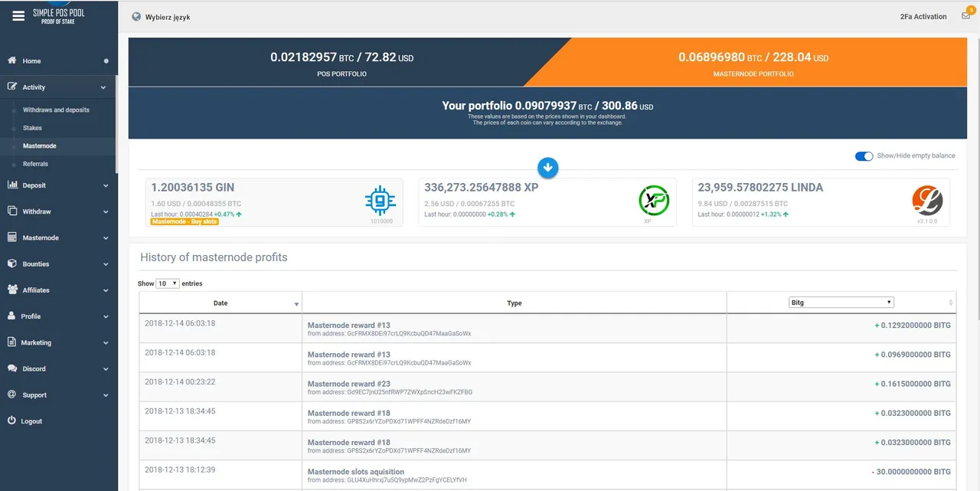980x491 pixels.
Task: Click the Discord chat icon
Action: [12, 368]
